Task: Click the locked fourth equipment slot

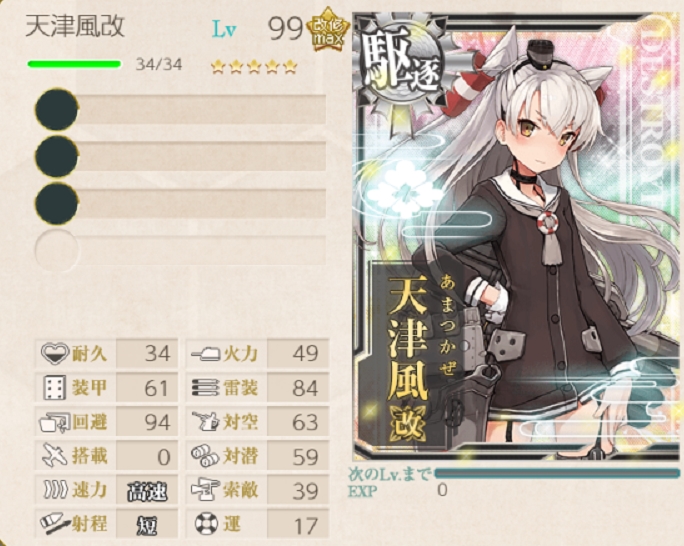Action: tap(180, 250)
